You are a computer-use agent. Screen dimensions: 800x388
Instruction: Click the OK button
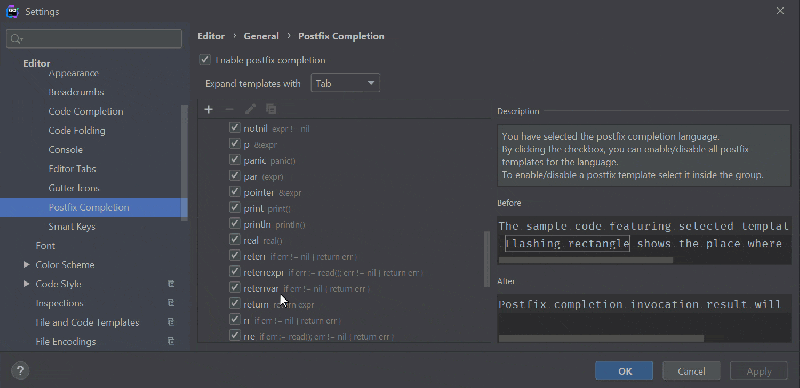tap(624, 371)
